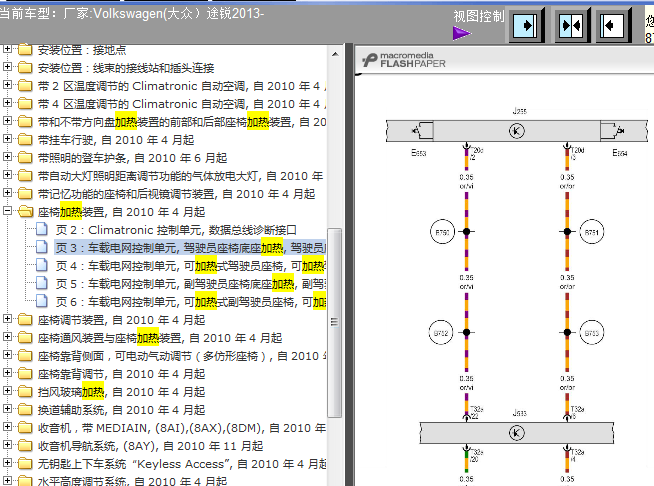654x486 pixels.
Task: Click the folder icon of 座椅靠背调节
Action: pos(25,374)
